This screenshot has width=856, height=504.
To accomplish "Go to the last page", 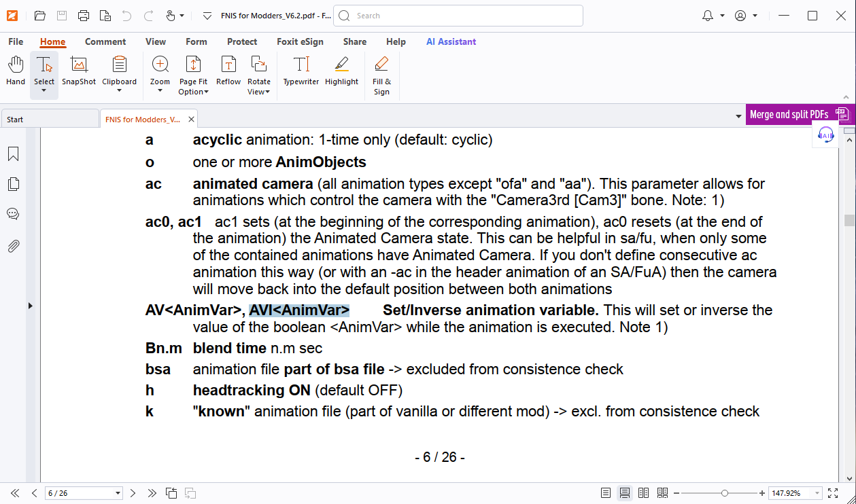I will pyautogui.click(x=152, y=493).
